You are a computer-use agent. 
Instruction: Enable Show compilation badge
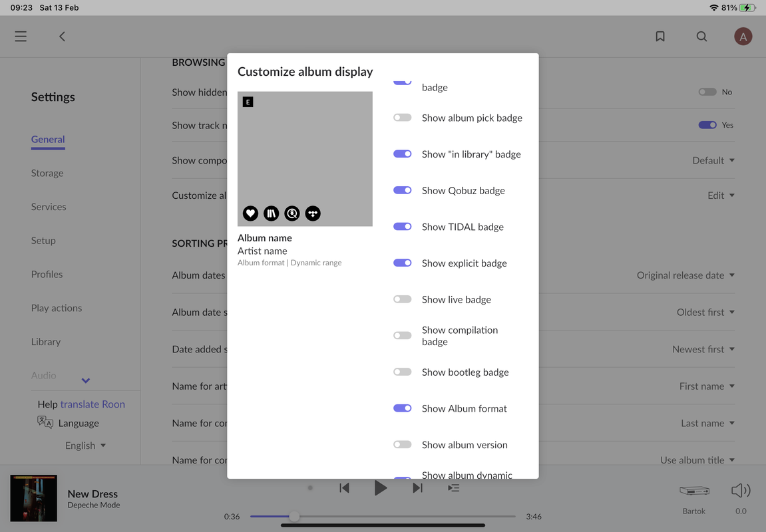click(403, 335)
